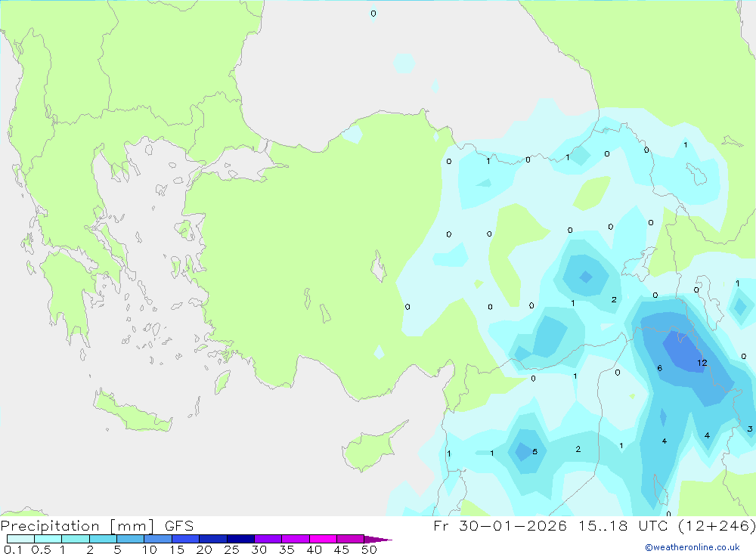This screenshot has width=756, height=554.
Task: Click the lightest cyan 0.1–0.5 mm legend swatch
Action: 20,539
